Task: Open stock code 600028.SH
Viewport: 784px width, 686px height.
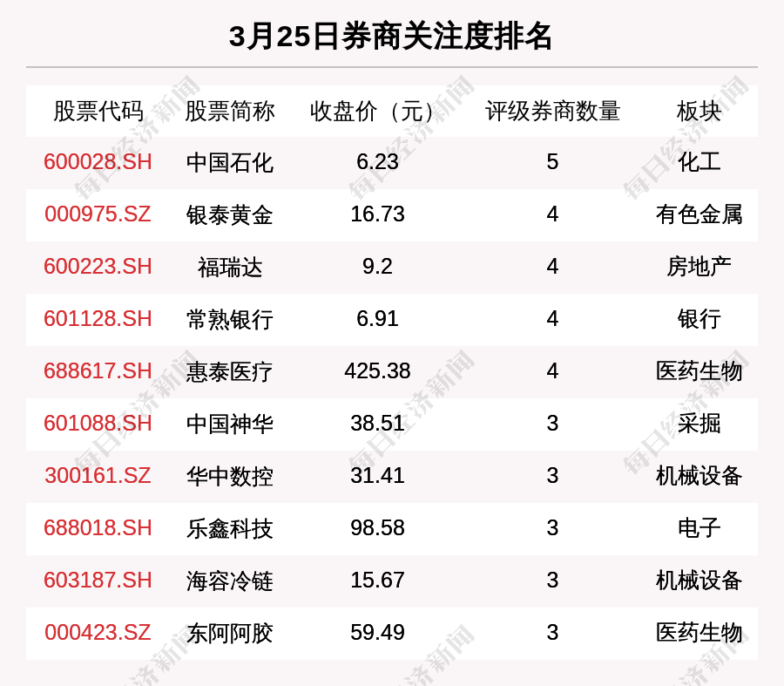Action: tap(98, 162)
